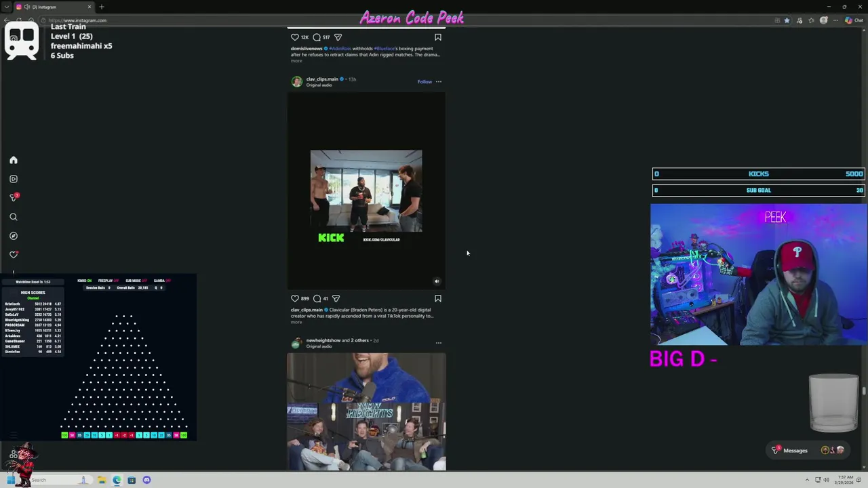
Task: Click the taskbar Search box
Action: [57, 480]
